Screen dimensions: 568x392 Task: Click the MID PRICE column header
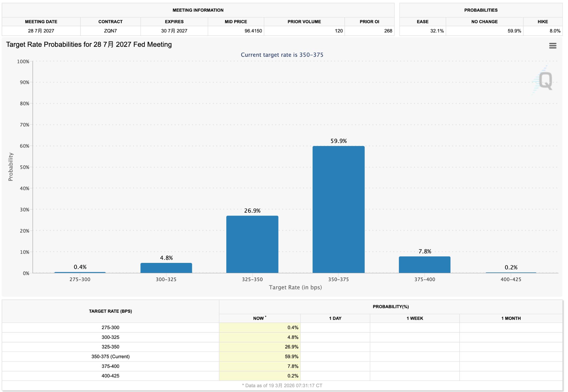[235, 22]
